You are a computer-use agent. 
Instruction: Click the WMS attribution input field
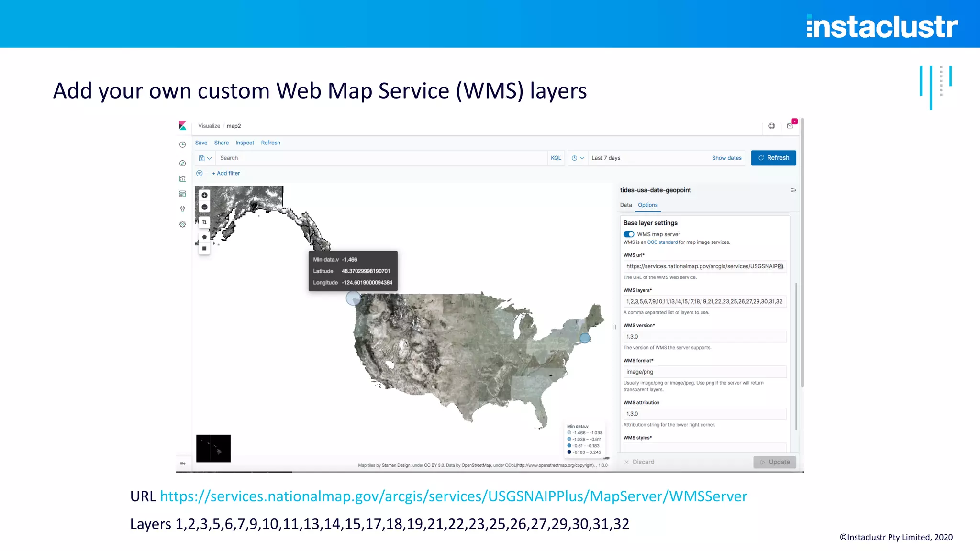(x=705, y=414)
